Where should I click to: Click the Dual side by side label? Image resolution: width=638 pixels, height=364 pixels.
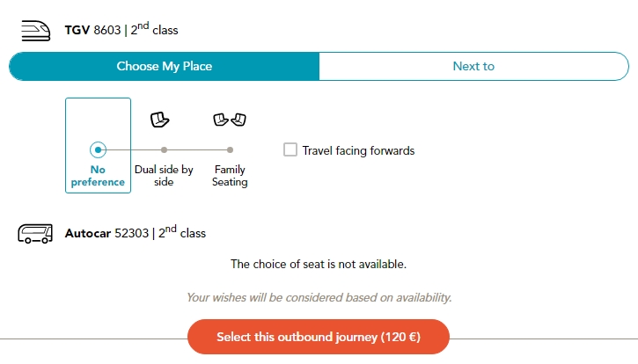164,176
